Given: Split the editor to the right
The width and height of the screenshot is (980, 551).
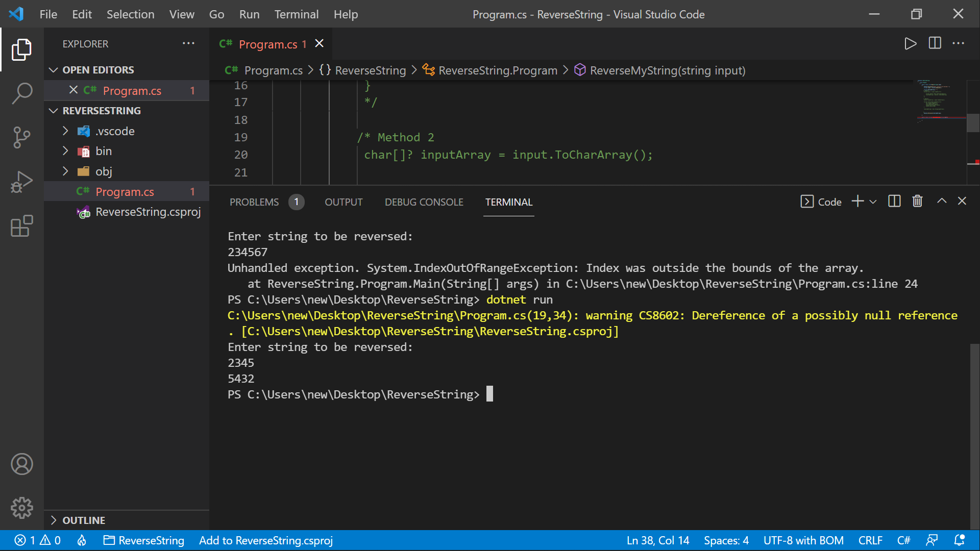Looking at the screenshot, I should 935,44.
